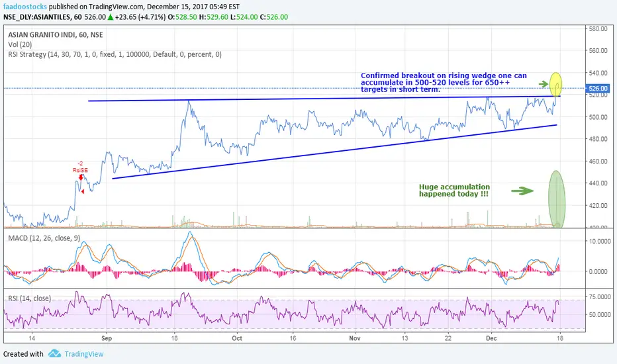This screenshot has height=364, width=617.
Task: Click the O:528.50 open value
Action: (182, 17)
